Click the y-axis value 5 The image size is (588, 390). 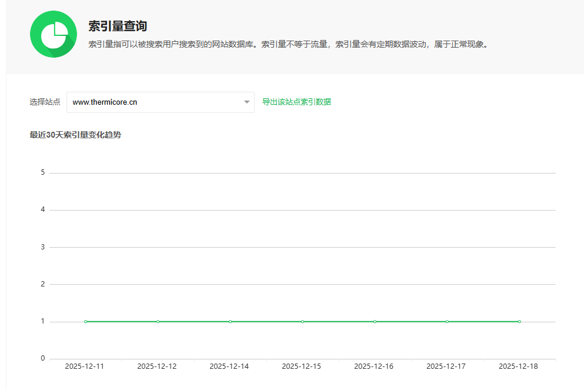coord(43,172)
